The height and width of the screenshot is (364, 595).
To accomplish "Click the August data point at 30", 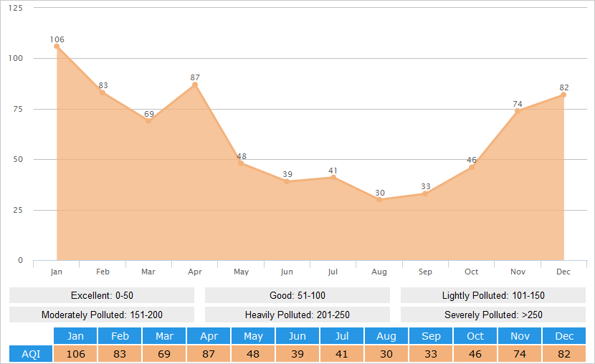I will (x=379, y=200).
